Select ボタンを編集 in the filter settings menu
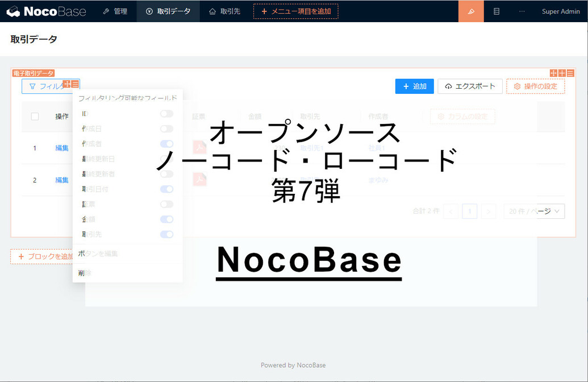The height and width of the screenshot is (382, 588). pyautogui.click(x=127, y=254)
